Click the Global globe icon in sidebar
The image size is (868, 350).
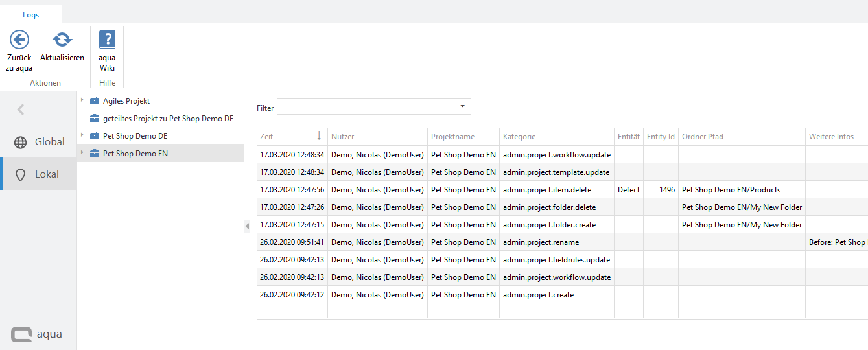(20, 142)
